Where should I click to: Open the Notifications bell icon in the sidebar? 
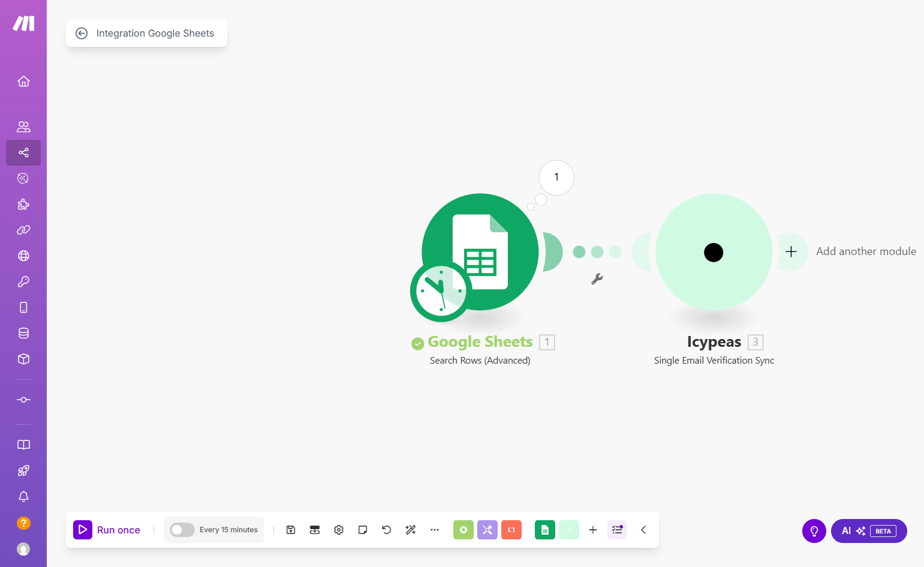[23, 496]
